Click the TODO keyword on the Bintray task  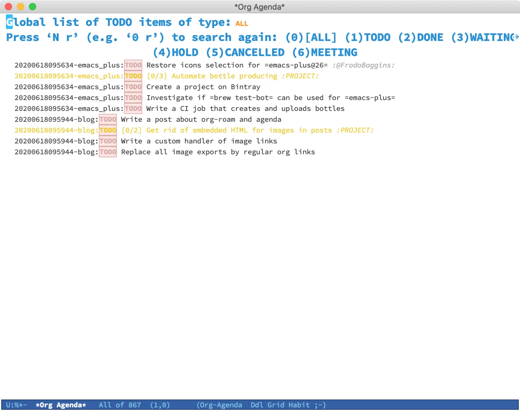(x=133, y=87)
